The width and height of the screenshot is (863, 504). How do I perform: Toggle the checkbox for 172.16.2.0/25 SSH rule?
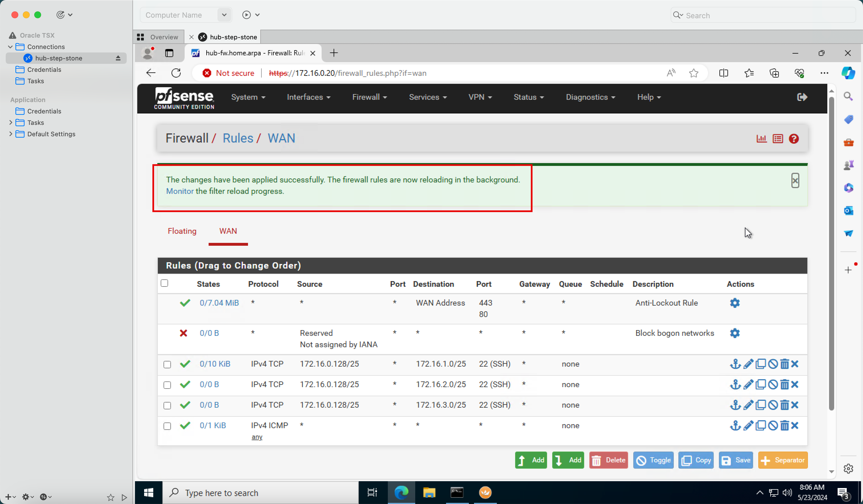coord(167,385)
